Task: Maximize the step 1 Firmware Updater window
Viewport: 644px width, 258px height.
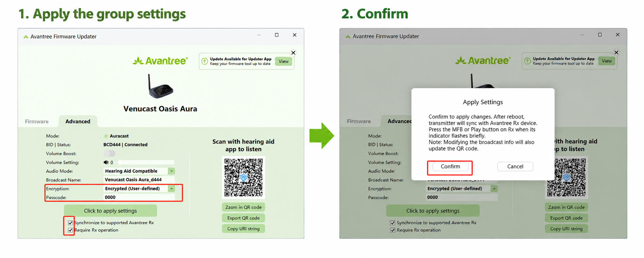Action: pyautogui.click(x=277, y=35)
